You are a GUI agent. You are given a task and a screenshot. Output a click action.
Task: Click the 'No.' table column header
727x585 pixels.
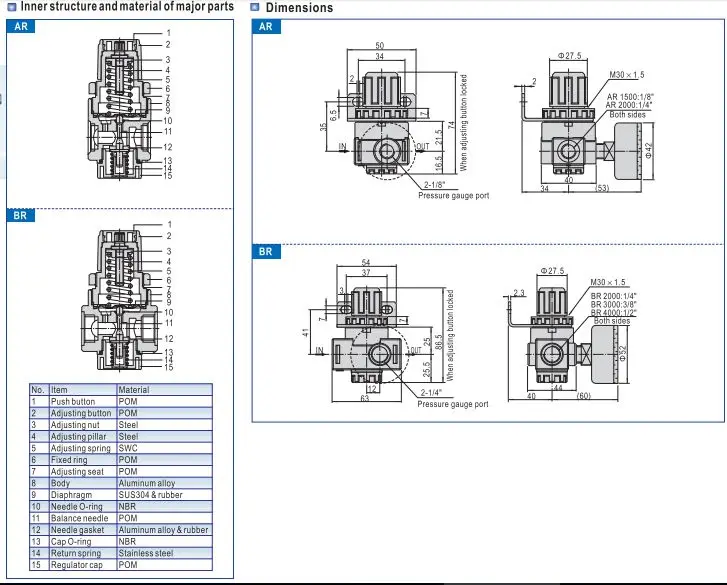[39, 390]
